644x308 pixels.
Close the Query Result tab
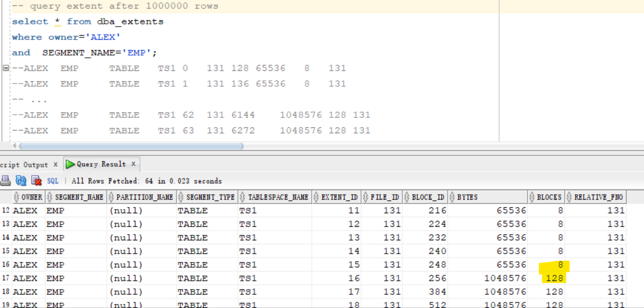(133, 164)
